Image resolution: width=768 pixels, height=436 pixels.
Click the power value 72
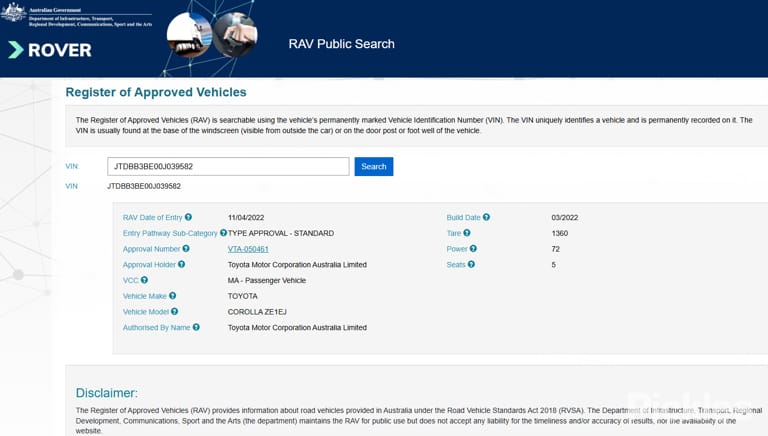pos(555,249)
